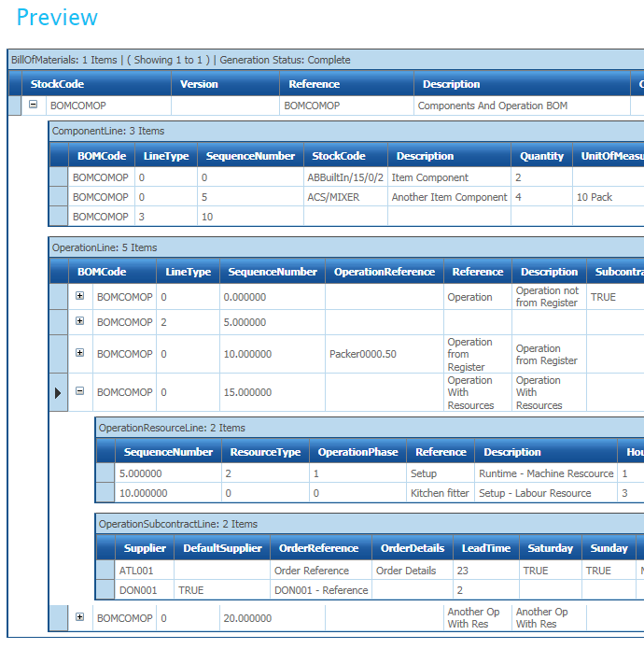Select the ATL001 supplier row selector

pos(105,571)
